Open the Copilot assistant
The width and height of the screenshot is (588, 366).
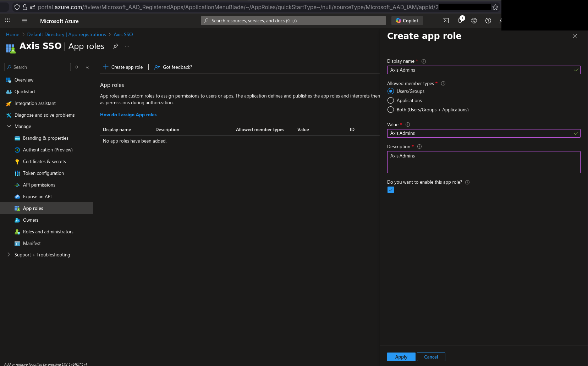(407, 21)
